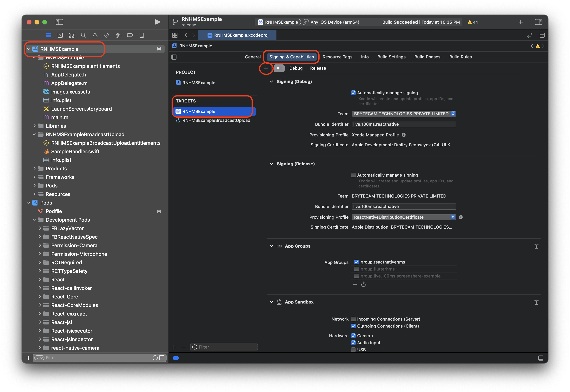The image size is (570, 392).
Task: Hide the left navigator sidebar icon
Action: tap(59, 22)
